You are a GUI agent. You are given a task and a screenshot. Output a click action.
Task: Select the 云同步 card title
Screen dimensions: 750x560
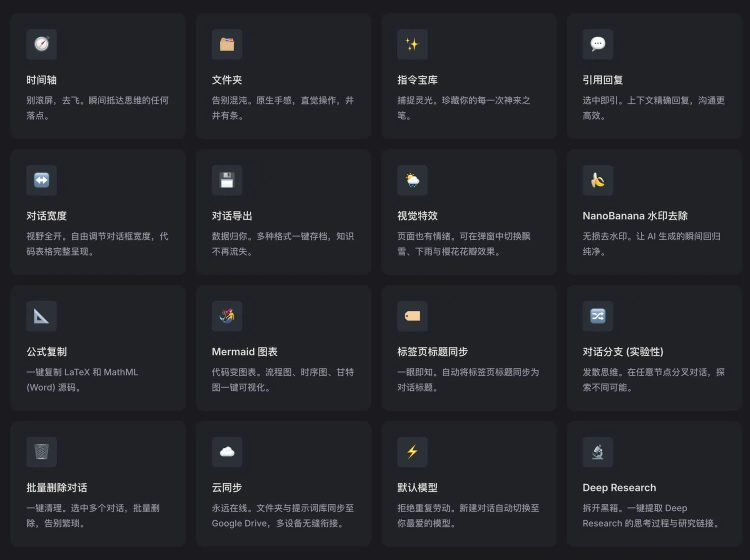(227, 488)
